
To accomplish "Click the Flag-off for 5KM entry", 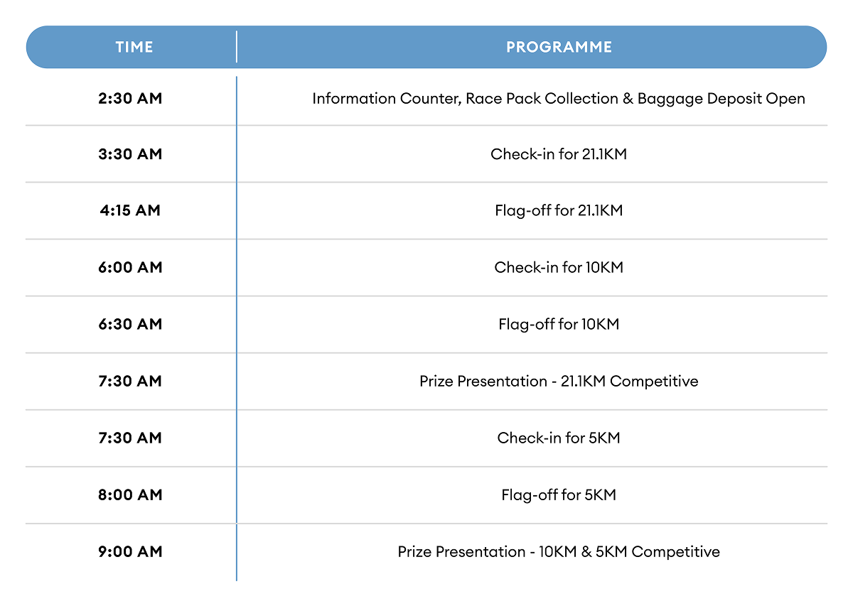I will coord(559,495).
